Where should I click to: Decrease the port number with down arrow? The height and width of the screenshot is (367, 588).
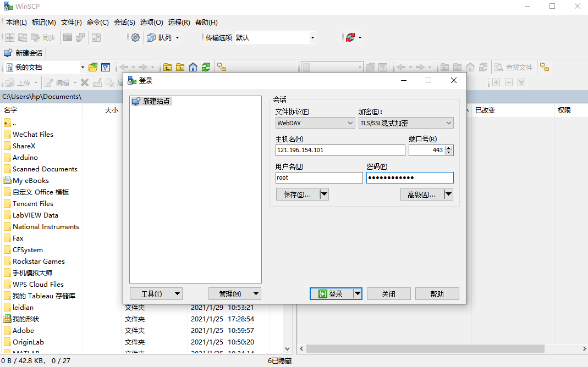click(x=449, y=152)
